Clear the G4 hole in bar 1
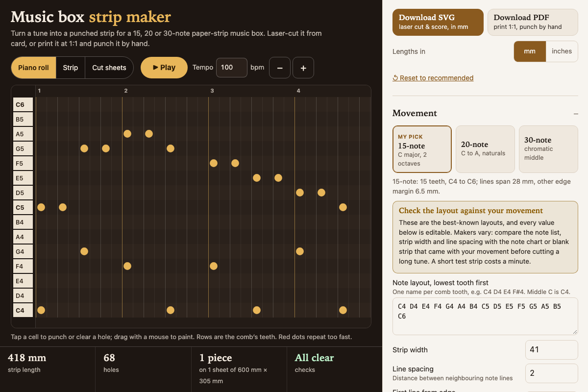 (84, 251)
